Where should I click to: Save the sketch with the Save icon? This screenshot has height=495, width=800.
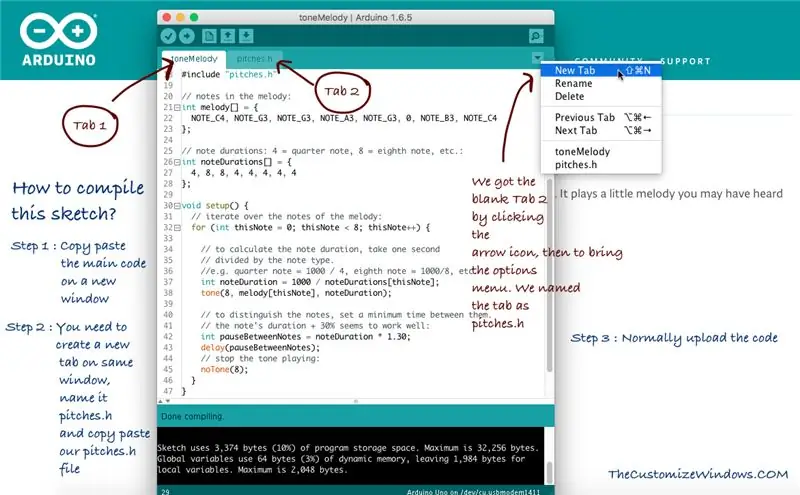[246, 36]
